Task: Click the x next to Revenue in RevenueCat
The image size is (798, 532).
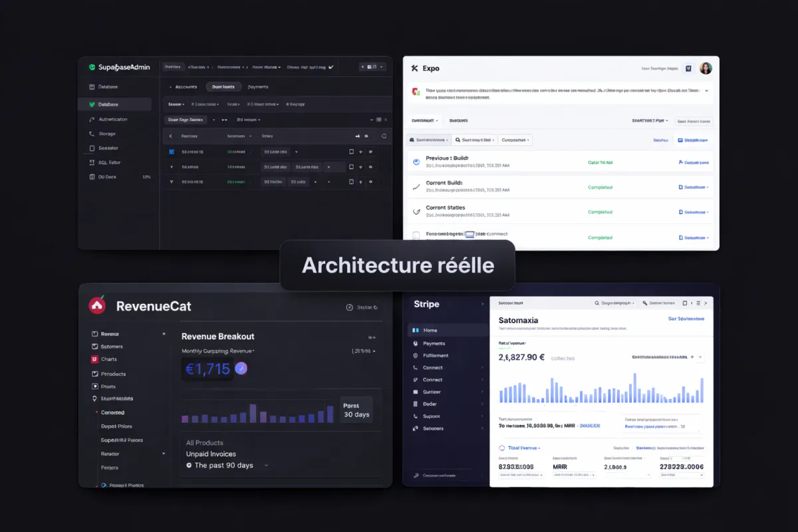Action: [x=164, y=334]
